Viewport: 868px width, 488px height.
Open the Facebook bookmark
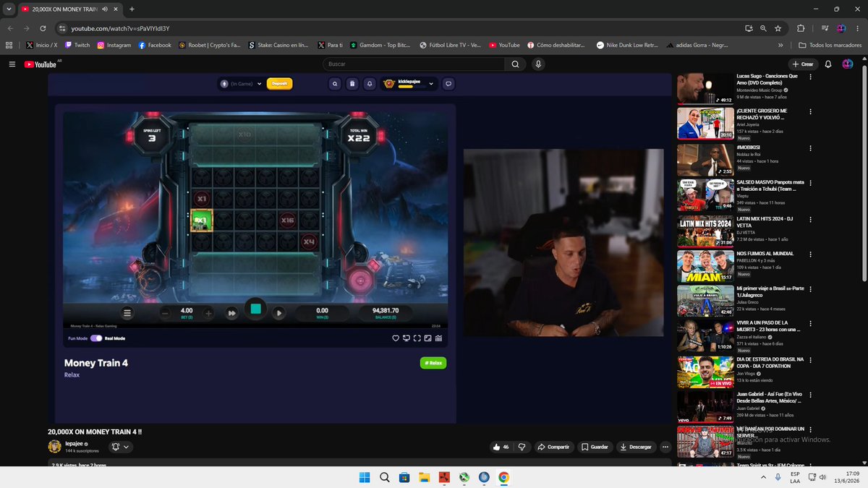[x=155, y=45]
